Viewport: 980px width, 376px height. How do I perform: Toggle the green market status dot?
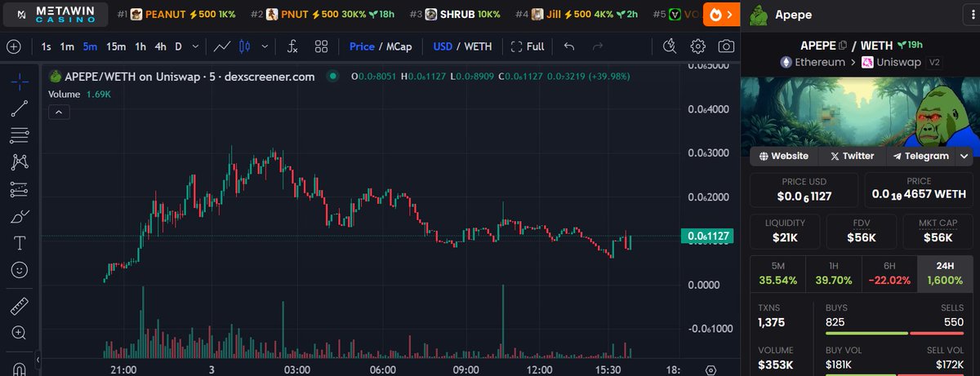click(x=332, y=77)
